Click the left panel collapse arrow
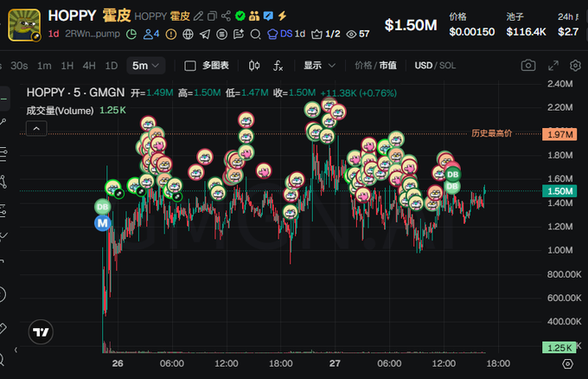Screen dimensions: 588x379 click(16, 350)
